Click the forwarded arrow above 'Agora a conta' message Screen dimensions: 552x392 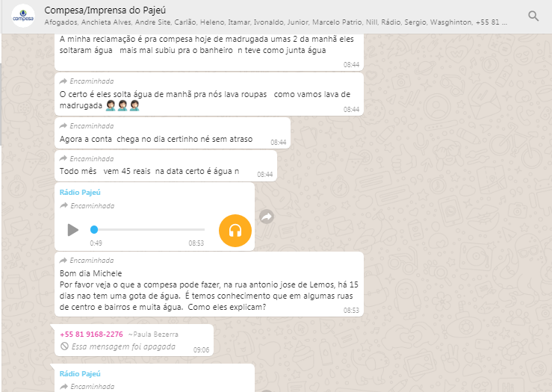coord(63,126)
